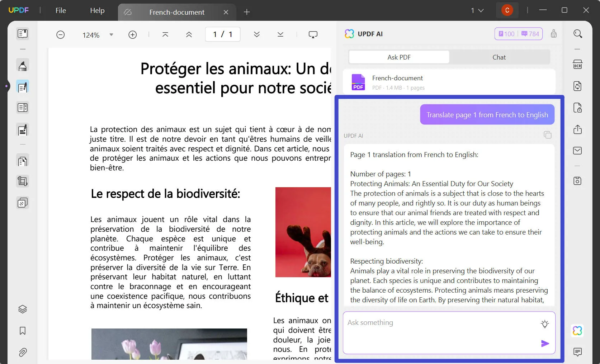Viewport: 600px width, 364px height.
Task: Click the heading Le respect de la biodiversité
Action: click(165, 194)
